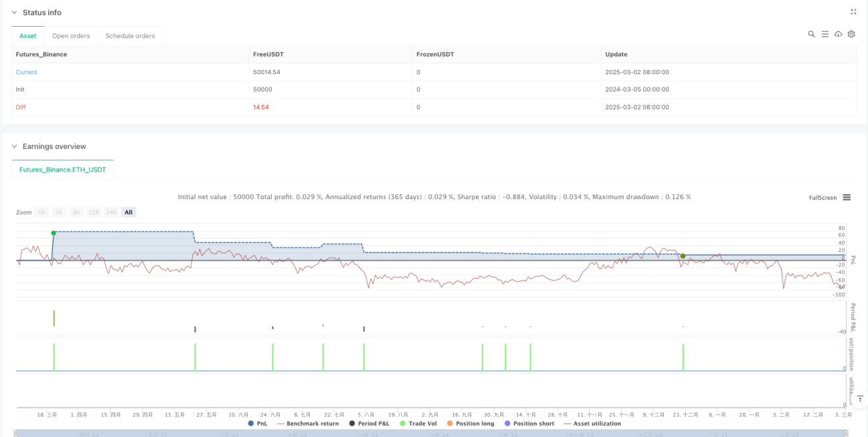This screenshot has height=437, width=868.
Task: Collapse the Status info section
Action: (x=16, y=13)
